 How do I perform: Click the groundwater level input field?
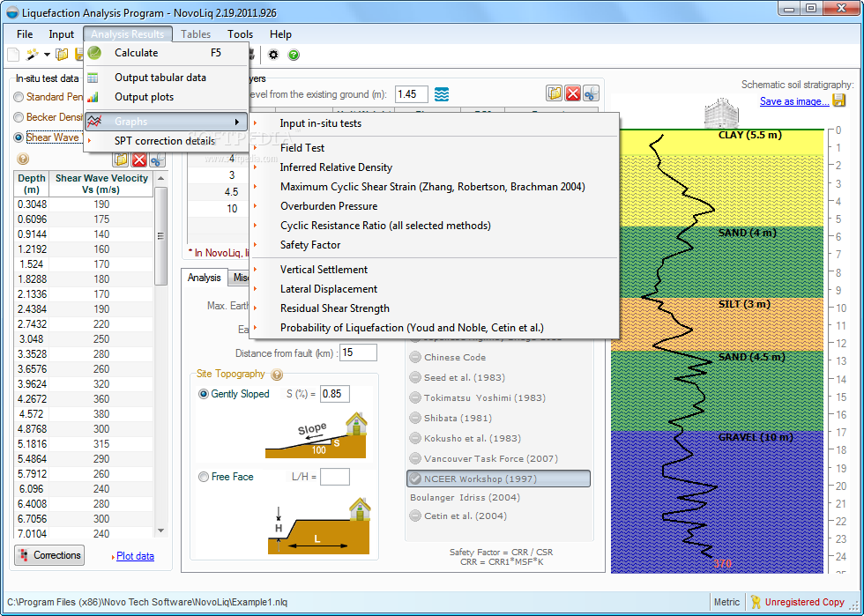411,94
